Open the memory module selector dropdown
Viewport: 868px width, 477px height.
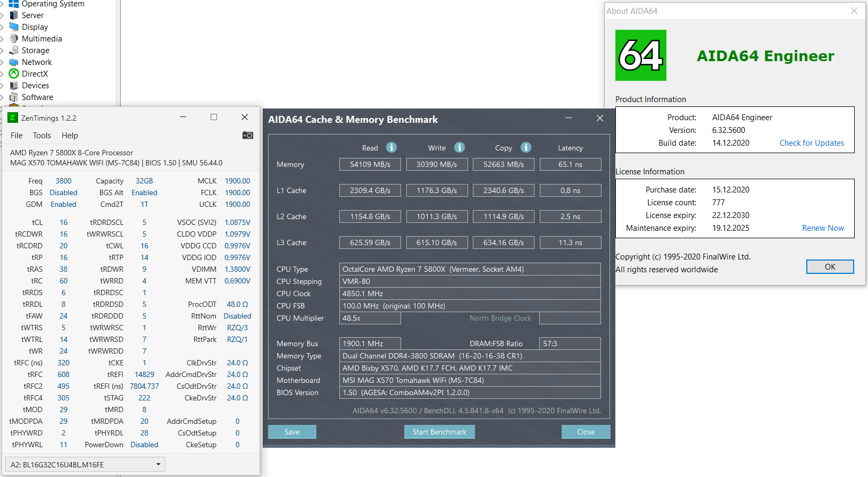coord(85,464)
